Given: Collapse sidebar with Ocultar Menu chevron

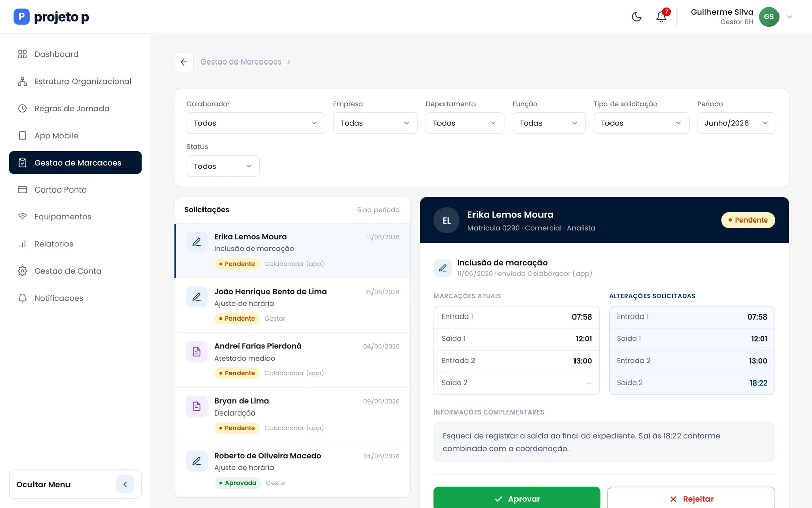Looking at the screenshot, I should (125, 484).
